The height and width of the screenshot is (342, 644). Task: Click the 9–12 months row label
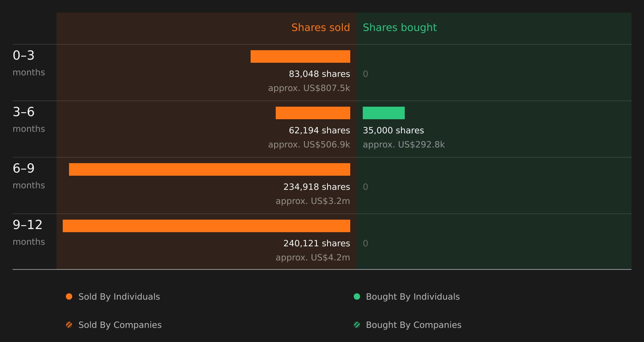point(29,233)
